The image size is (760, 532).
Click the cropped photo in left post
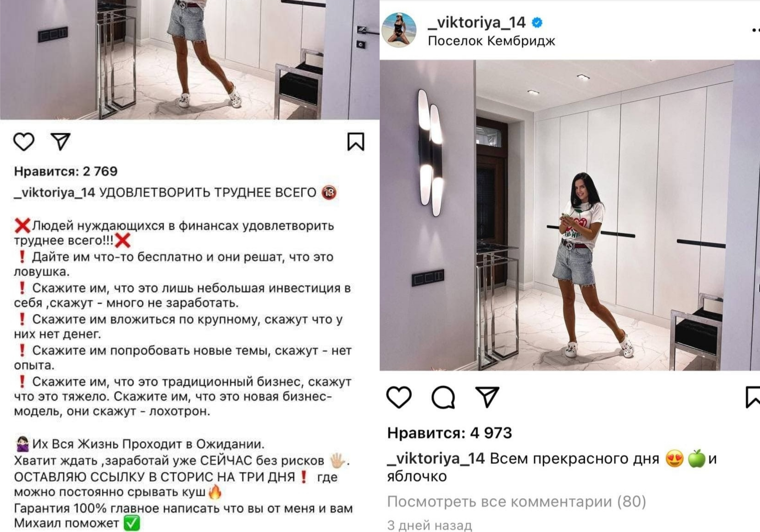click(x=190, y=60)
